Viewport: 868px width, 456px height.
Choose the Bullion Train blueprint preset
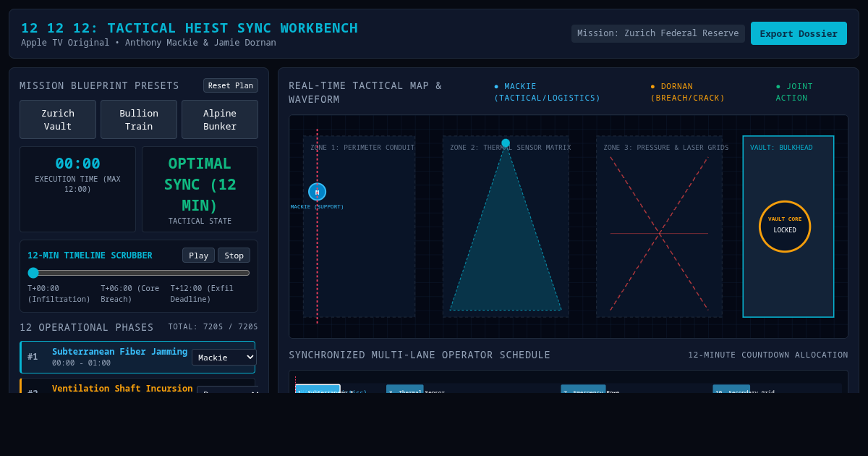[139, 119]
